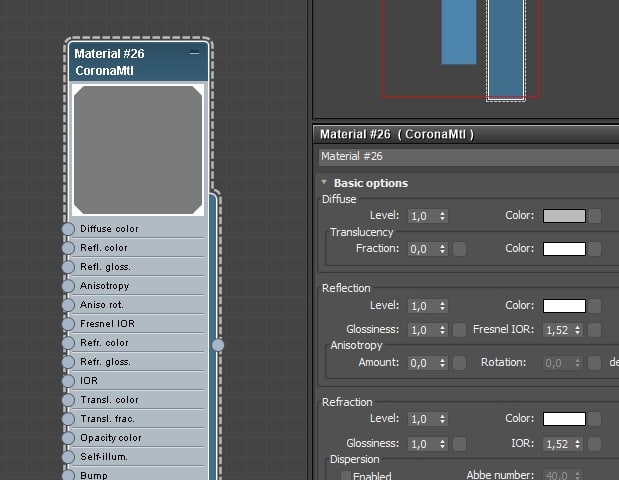Click the Bump input socket

pos(68,475)
